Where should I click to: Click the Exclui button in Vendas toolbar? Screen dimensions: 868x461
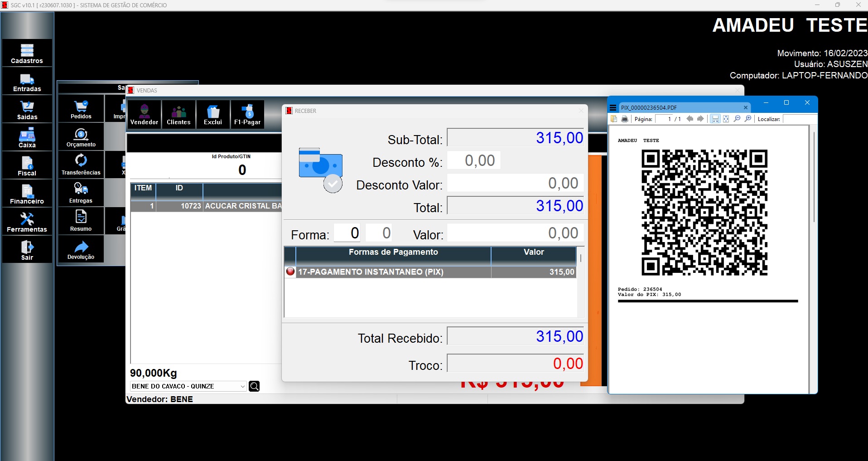click(213, 114)
